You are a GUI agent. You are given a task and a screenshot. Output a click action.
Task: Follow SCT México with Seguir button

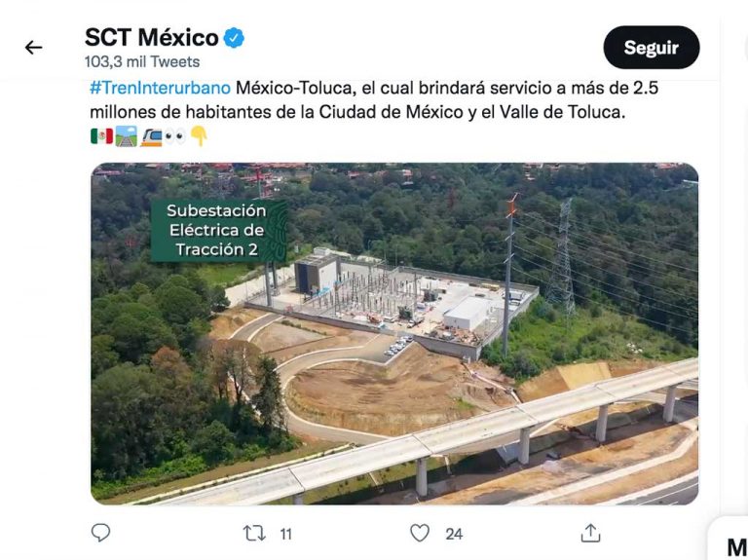click(x=652, y=47)
